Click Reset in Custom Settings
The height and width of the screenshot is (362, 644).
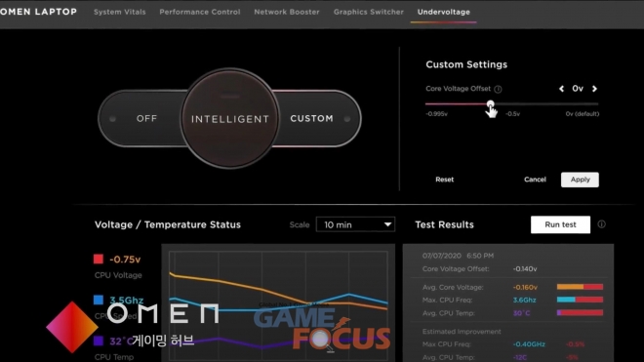[444, 180]
